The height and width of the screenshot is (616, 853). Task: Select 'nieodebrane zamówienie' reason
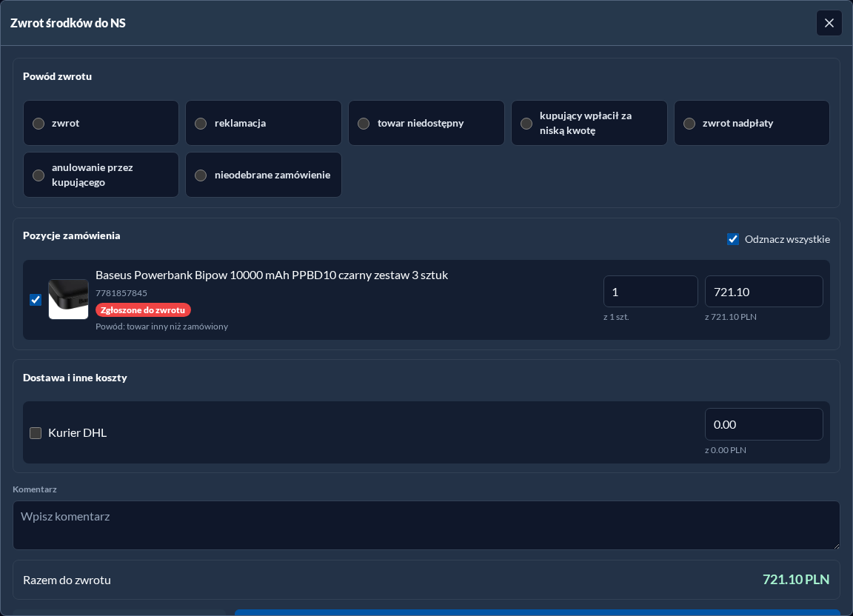click(x=264, y=175)
